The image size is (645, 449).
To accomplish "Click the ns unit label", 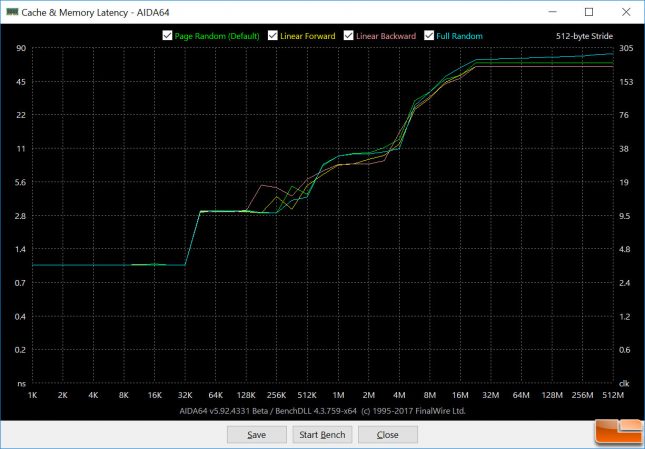I will tap(21, 384).
